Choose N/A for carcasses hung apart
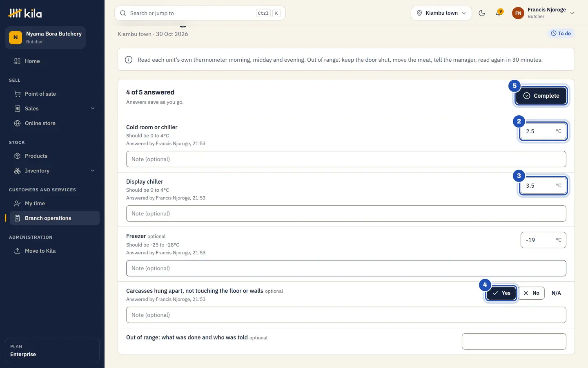This screenshot has width=588, height=368. pos(556,293)
